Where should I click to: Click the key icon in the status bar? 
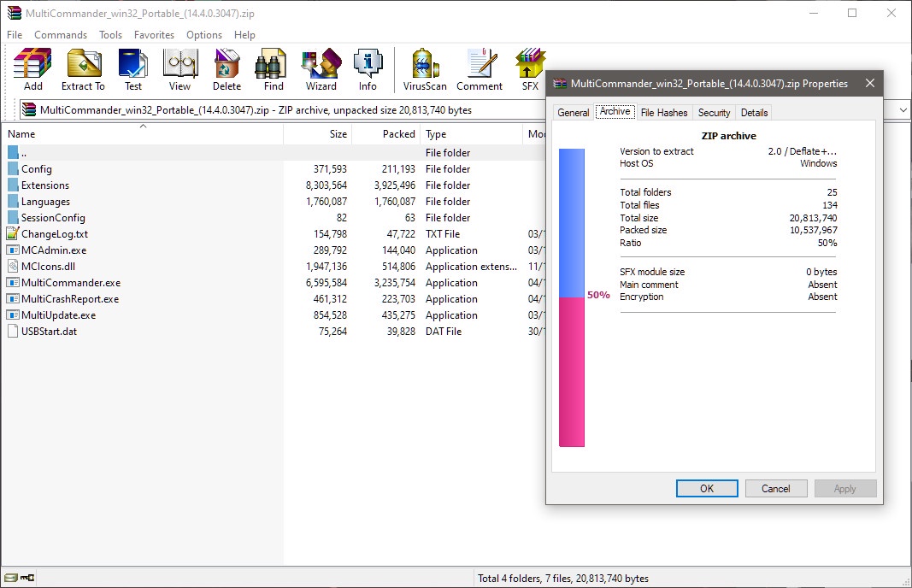click(x=27, y=578)
